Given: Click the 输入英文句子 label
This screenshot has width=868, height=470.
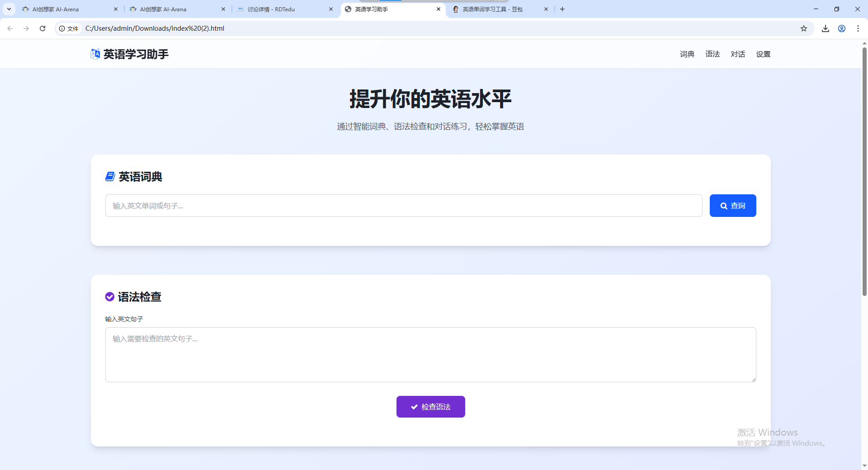Looking at the screenshot, I should click(x=124, y=319).
